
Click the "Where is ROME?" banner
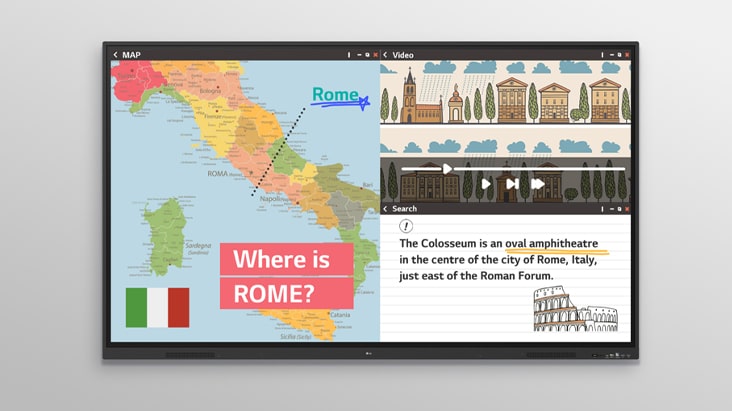(x=286, y=276)
